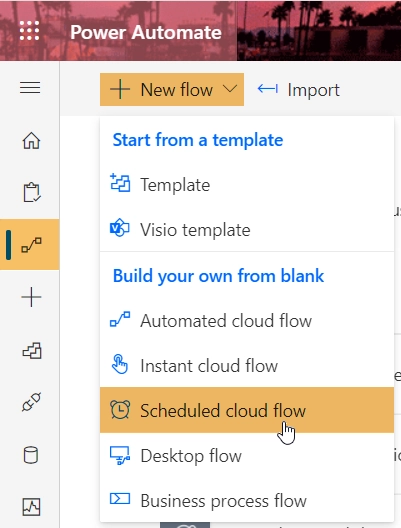The image size is (401, 528).
Task: Click the Create plus icon in sidebar
Action: pyautogui.click(x=31, y=297)
